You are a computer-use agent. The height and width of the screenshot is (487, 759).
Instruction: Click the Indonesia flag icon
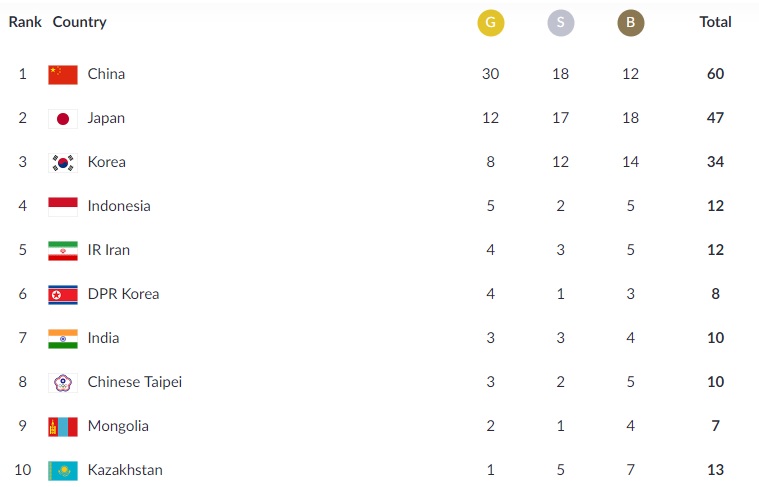tap(63, 207)
